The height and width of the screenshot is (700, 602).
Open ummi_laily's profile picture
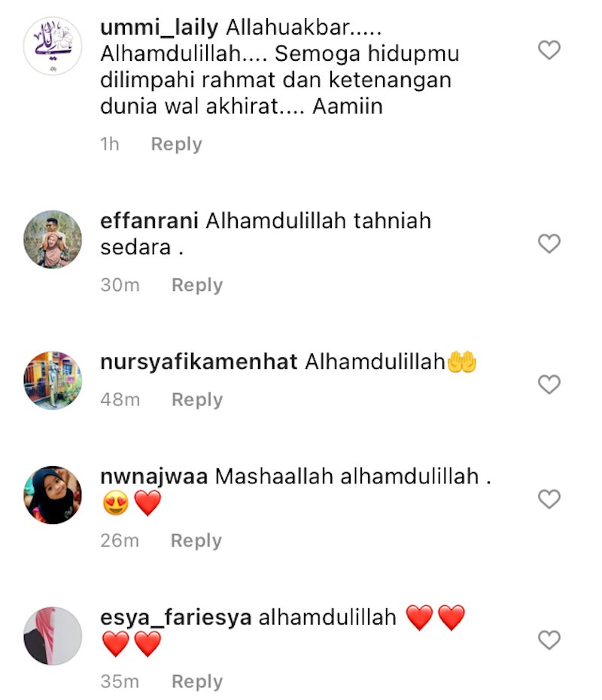coord(53,46)
